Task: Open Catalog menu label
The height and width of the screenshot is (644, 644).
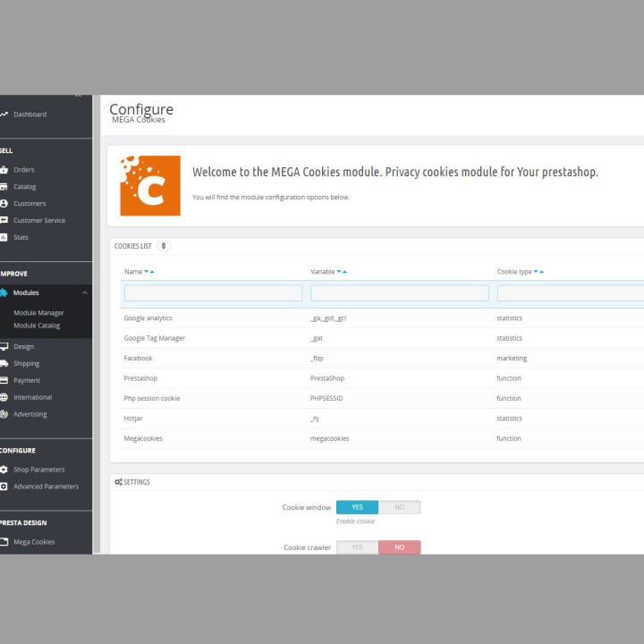Action: coord(25,186)
